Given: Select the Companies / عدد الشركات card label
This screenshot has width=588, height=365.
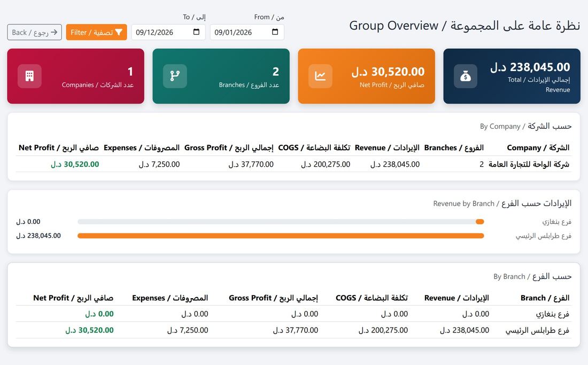Looking at the screenshot, I should (98, 85).
